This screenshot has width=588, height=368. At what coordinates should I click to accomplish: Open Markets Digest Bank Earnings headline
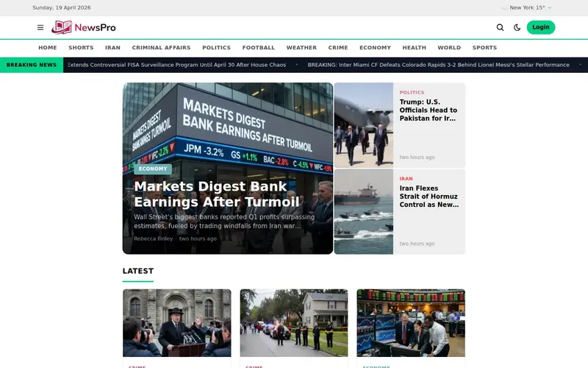tap(216, 194)
